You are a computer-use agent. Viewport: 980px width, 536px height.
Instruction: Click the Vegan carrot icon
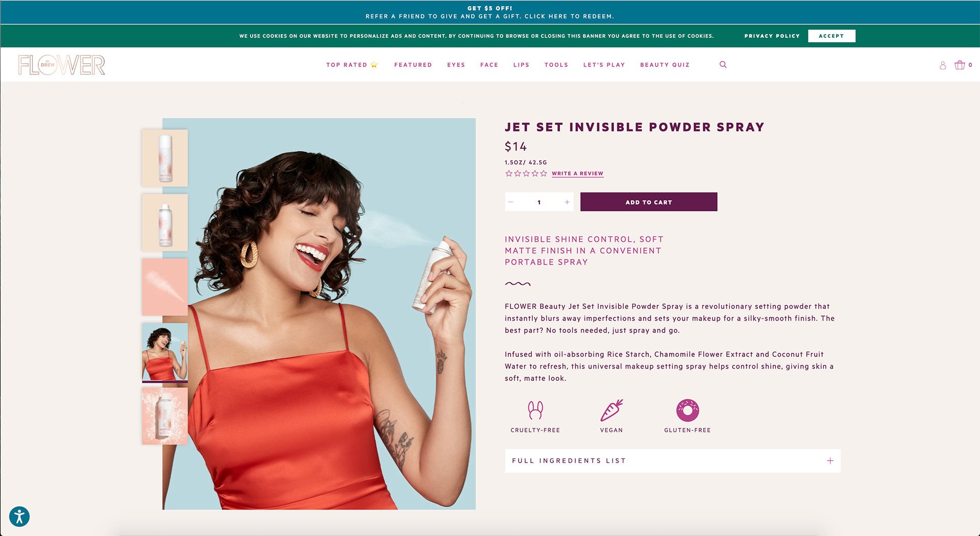point(612,410)
